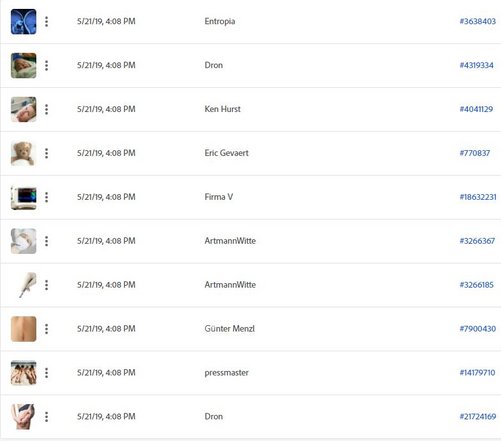Select the bare back skin thumbnail
501x441 pixels.
click(23, 329)
